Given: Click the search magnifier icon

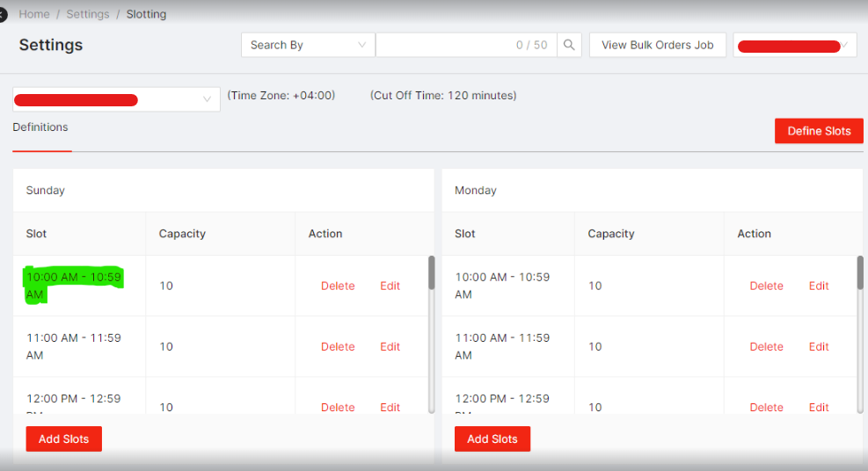Looking at the screenshot, I should [569, 45].
